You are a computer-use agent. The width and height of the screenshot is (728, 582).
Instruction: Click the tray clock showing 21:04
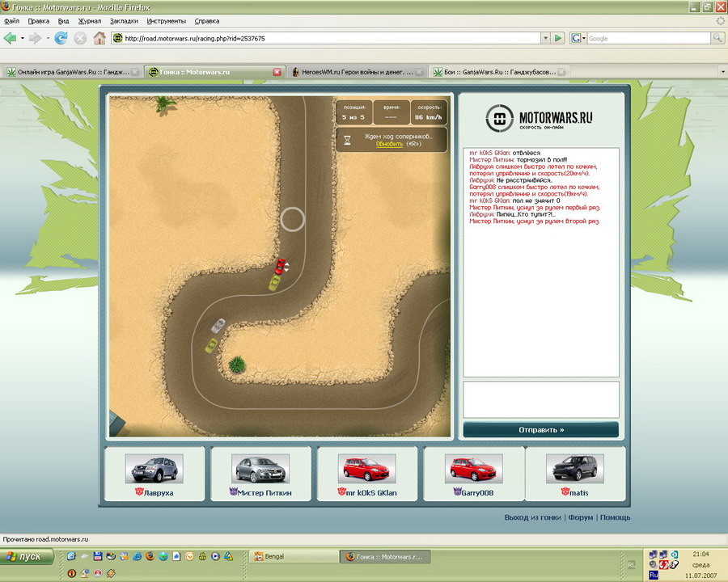pyautogui.click(x=700, y=555)
